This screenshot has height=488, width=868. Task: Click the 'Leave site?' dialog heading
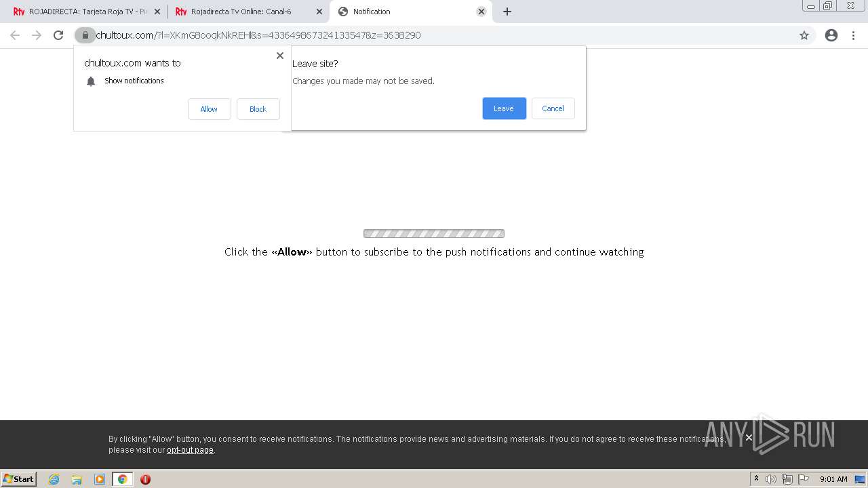[x=315, y=64]
